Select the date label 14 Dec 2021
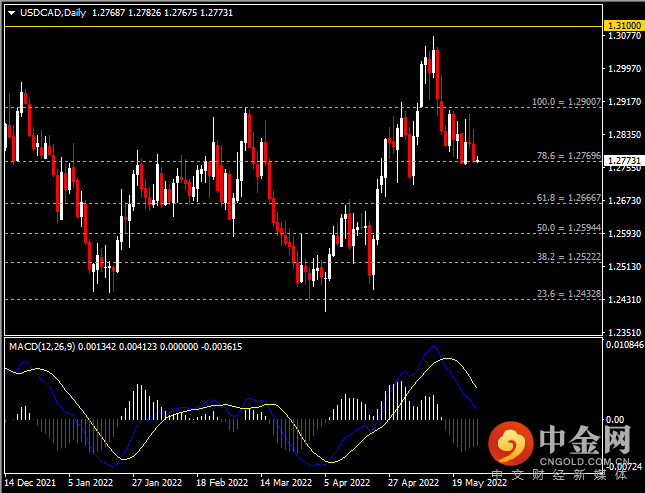The image size is (645, 493). click(x=30, y=482)
